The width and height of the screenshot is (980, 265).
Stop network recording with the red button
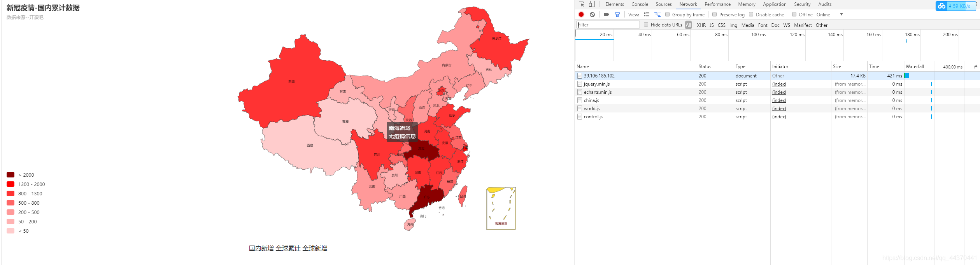[x=581, y=14]
